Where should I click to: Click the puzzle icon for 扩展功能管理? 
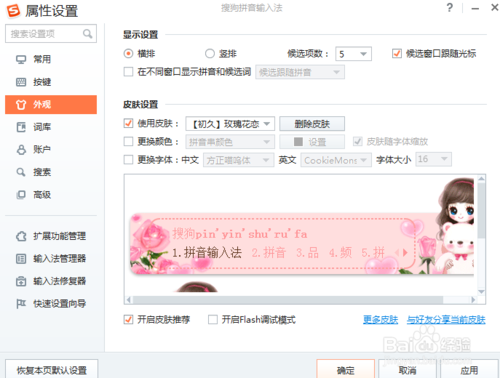(x=21, y=236)
